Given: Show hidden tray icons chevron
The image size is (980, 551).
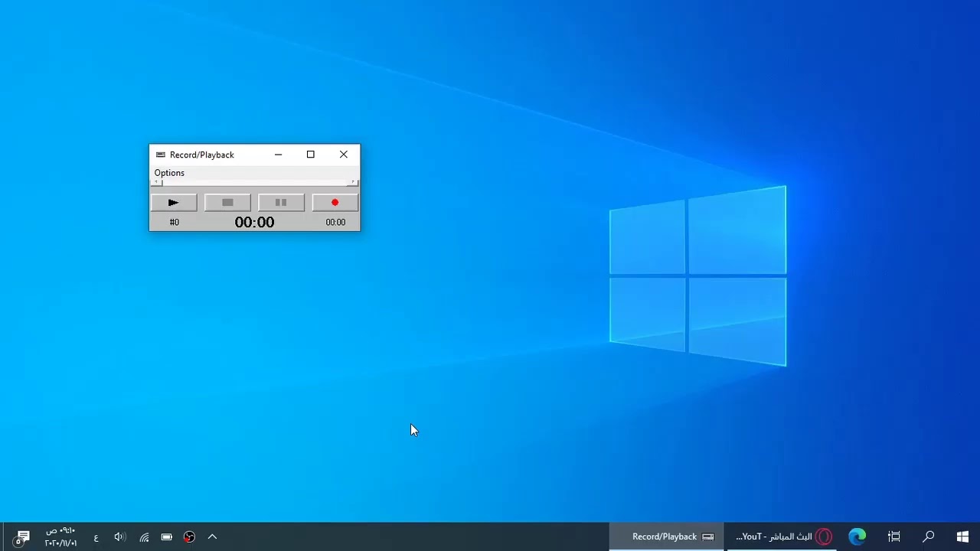Looking at the screenshot, I should 212,537.
